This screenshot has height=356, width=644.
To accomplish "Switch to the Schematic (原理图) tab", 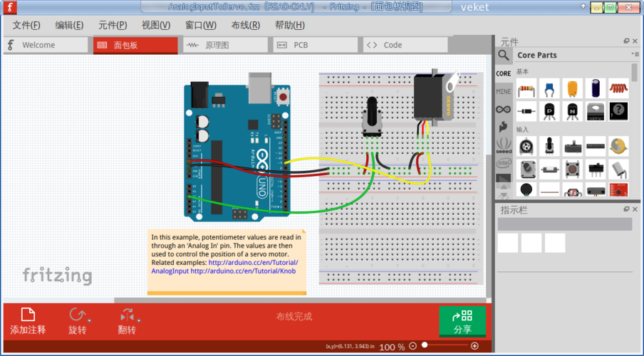I will 226,45.
